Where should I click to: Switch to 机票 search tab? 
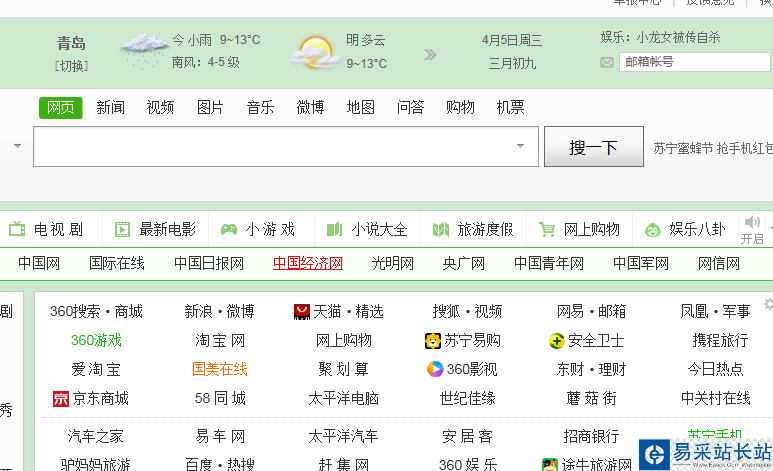click(511, 108)
